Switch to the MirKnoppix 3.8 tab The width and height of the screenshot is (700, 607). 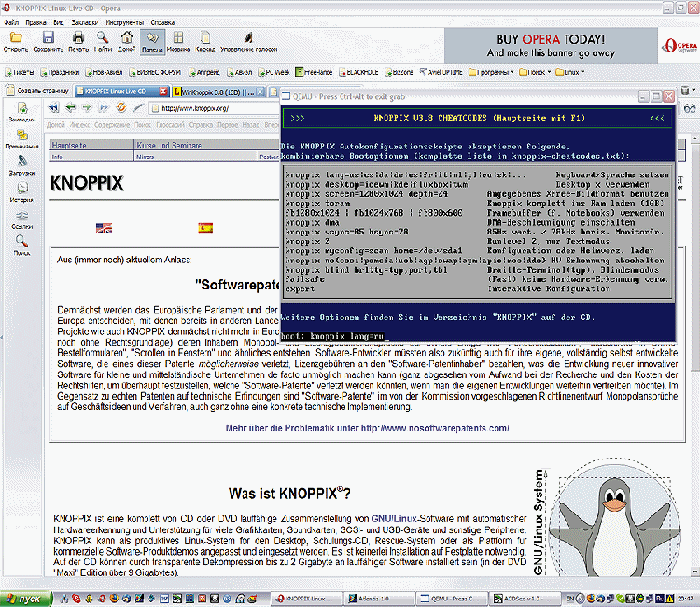pos(219,92)
